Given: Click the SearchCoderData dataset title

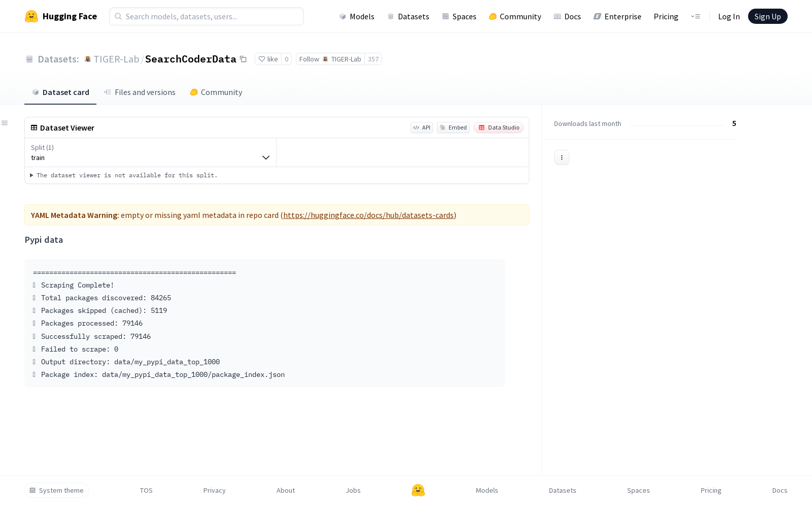Looking at the screenshot, I should click(x=190, y=59).
